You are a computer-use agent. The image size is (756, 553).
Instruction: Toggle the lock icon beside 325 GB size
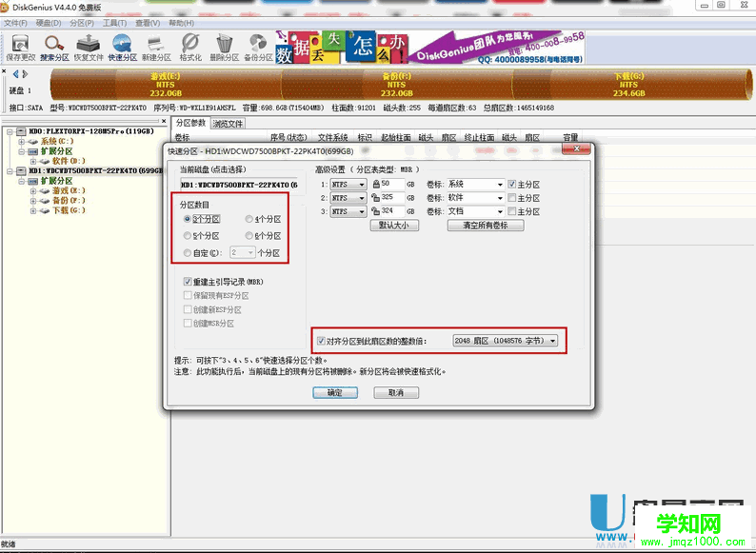coord(375,197)
